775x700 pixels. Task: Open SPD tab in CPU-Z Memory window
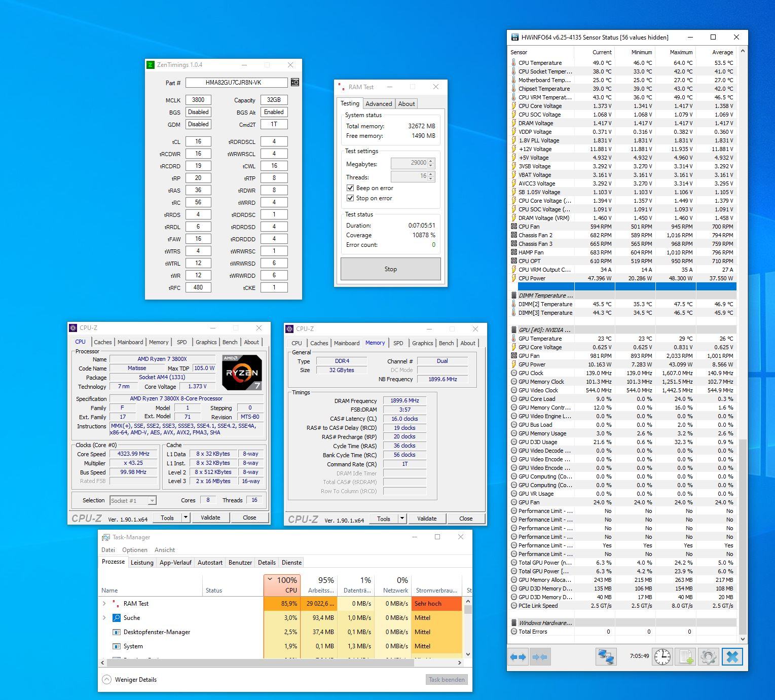(x=398, y=343)
